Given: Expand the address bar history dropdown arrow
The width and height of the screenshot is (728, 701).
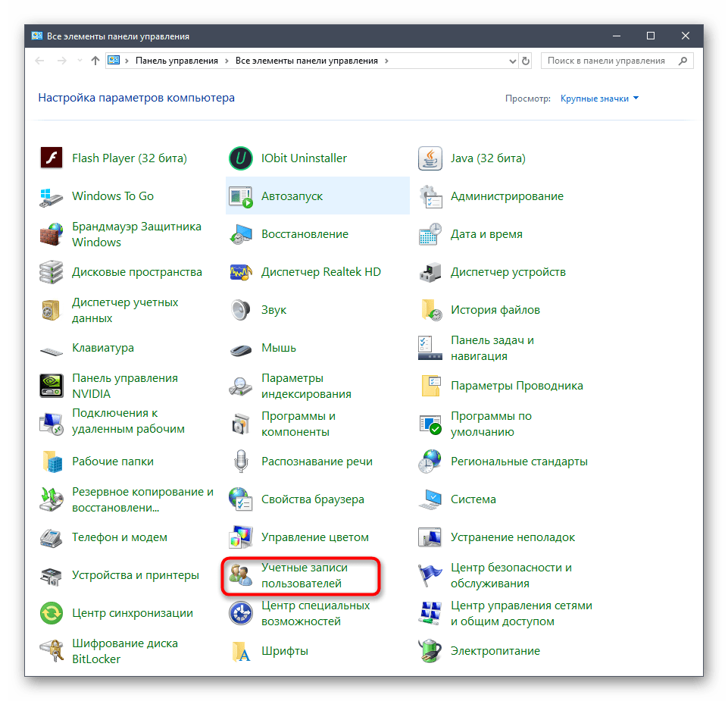Looking at the screenshot, I should point(509,61).
